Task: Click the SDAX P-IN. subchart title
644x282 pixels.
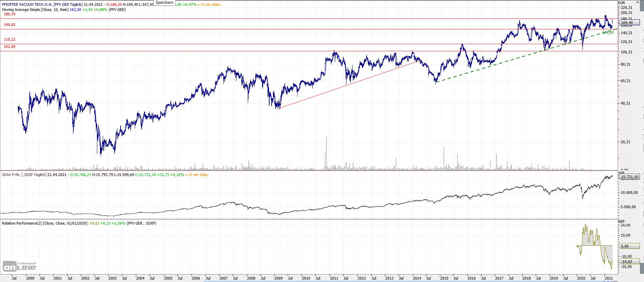Action: point(24,175)
